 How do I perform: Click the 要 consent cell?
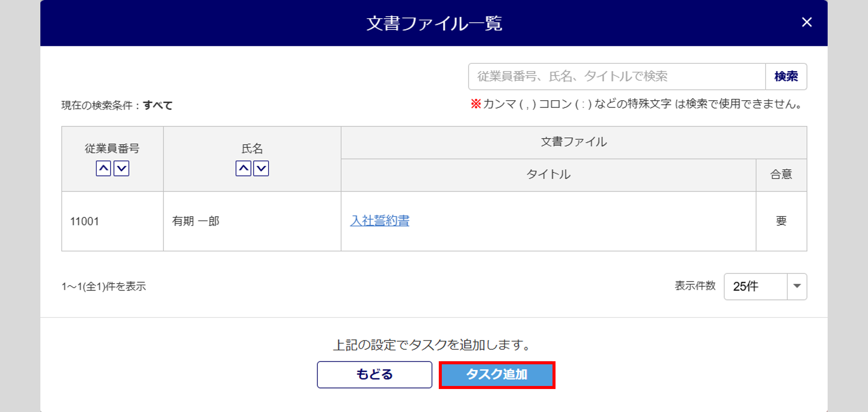pyautogui.click(x=781, y=221)
